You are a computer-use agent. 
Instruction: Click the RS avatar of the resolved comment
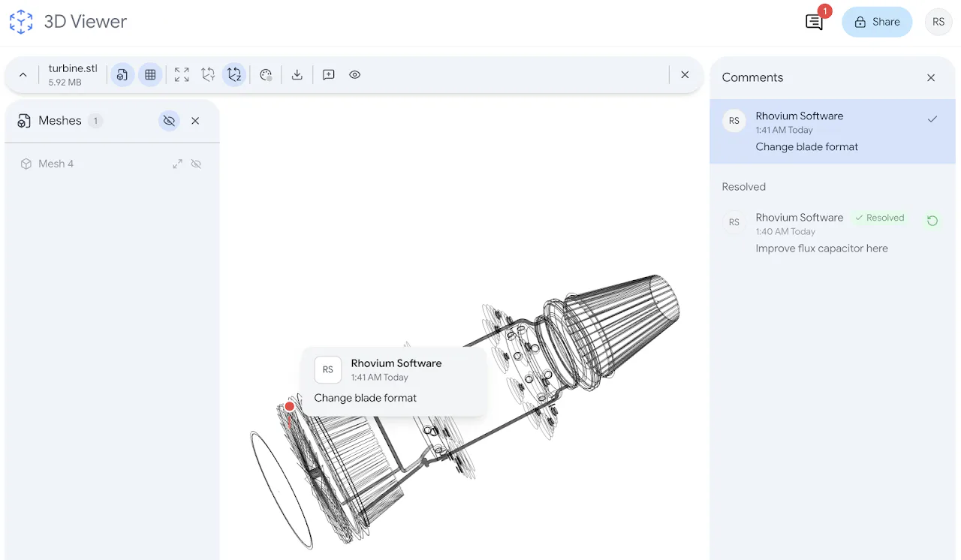(x=734, y=222)
